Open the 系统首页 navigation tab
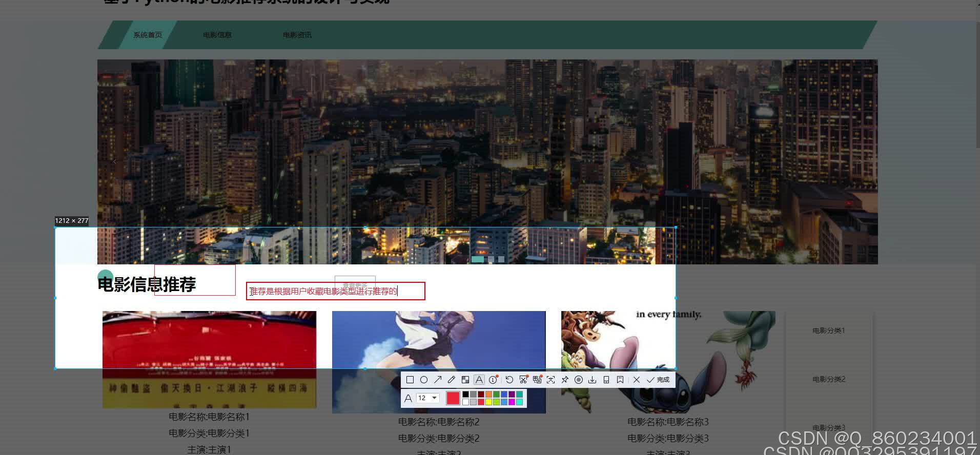Viewport: 980px width, 455px height. pos(148,35)
